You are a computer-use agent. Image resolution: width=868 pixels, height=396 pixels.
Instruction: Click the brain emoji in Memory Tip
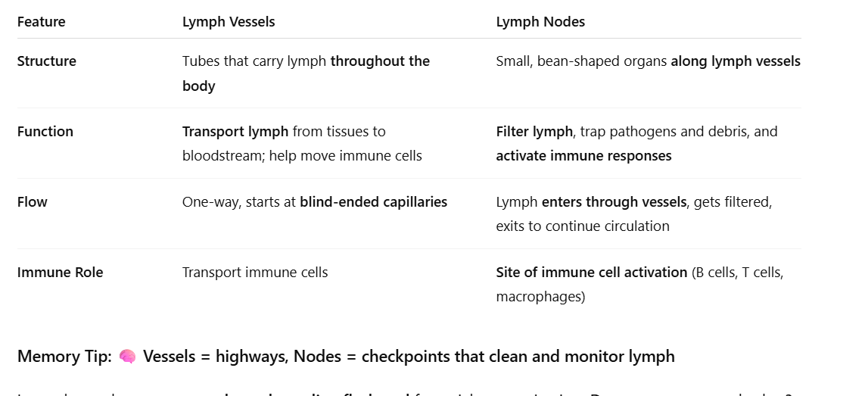(127, 357)
